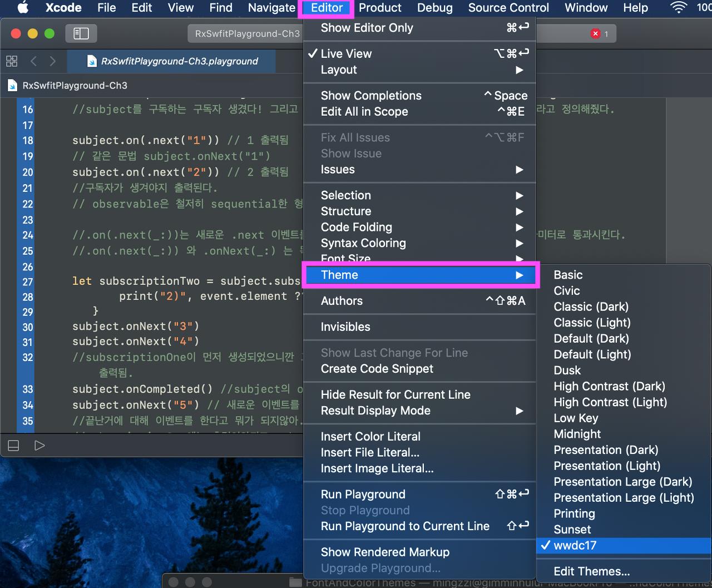
Task: Toggle Invisibles display
Action: pyautogui.click(x=419, y=327)
